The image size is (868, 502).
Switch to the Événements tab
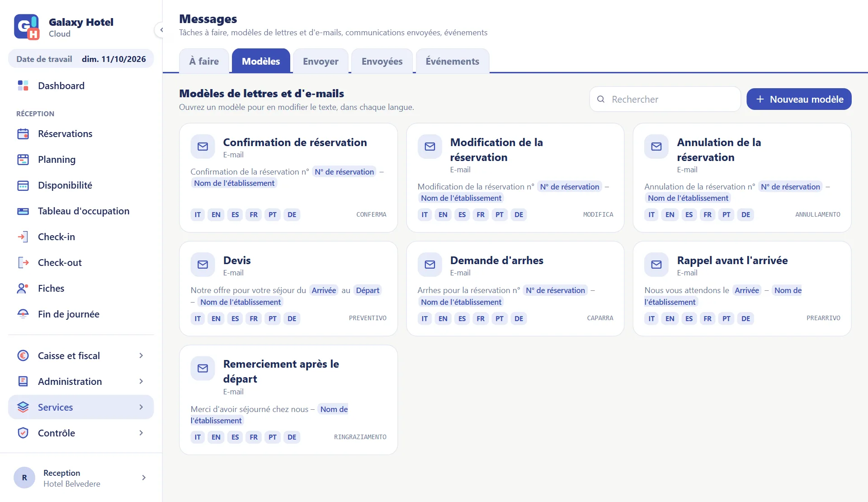[x=453, y=61]
